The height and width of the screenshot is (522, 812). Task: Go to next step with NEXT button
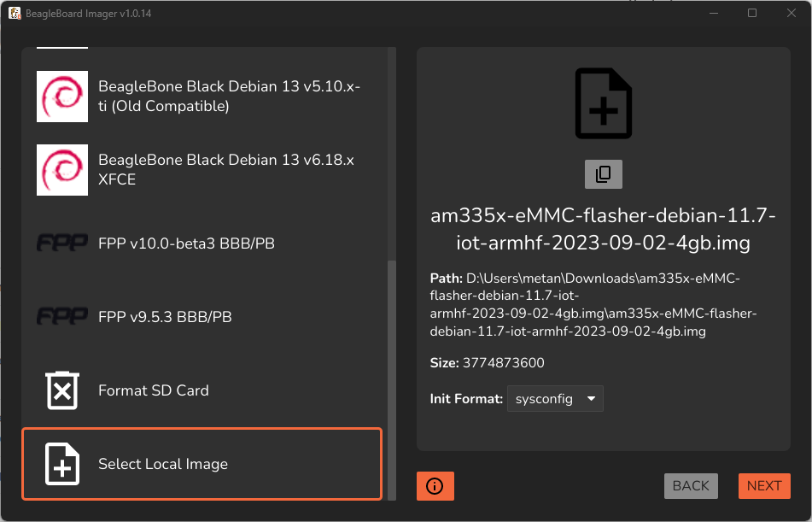pos(764,486)
